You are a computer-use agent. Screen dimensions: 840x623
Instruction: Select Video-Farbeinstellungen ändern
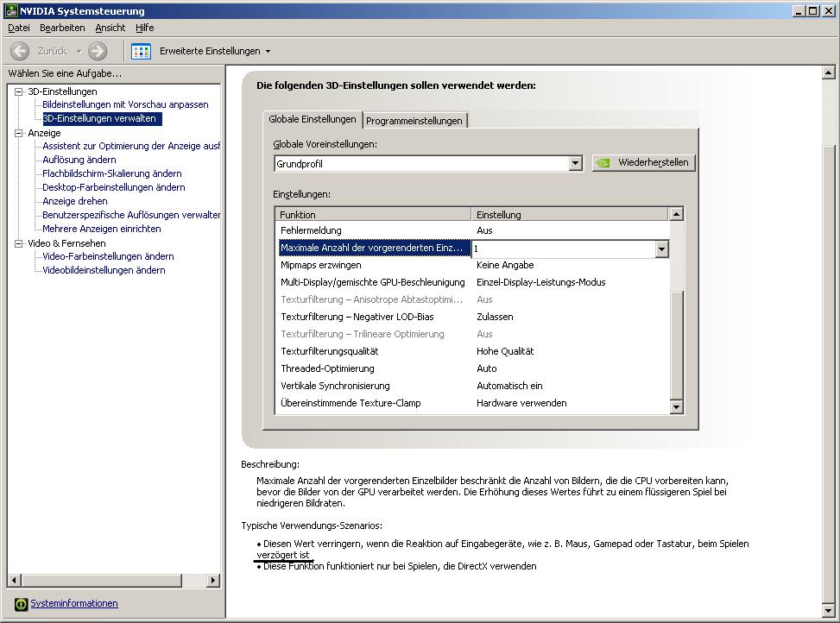pos(108,256)
